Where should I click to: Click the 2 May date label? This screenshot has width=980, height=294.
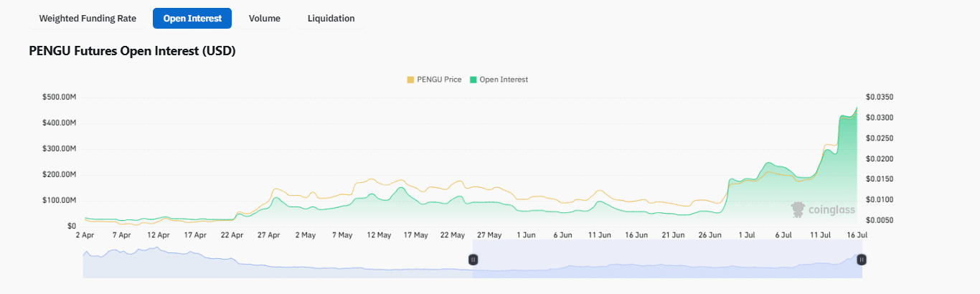click(x=305, y=235)
